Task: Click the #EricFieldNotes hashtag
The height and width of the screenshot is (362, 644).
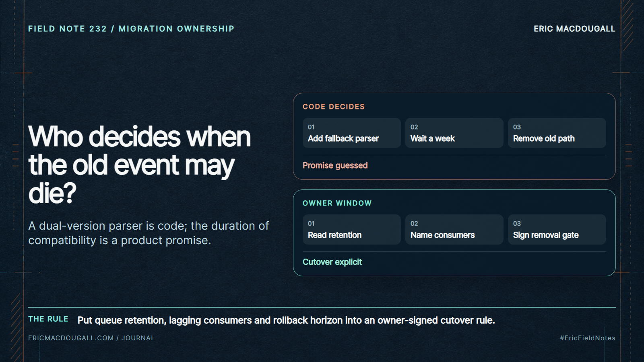Action: 587,338
